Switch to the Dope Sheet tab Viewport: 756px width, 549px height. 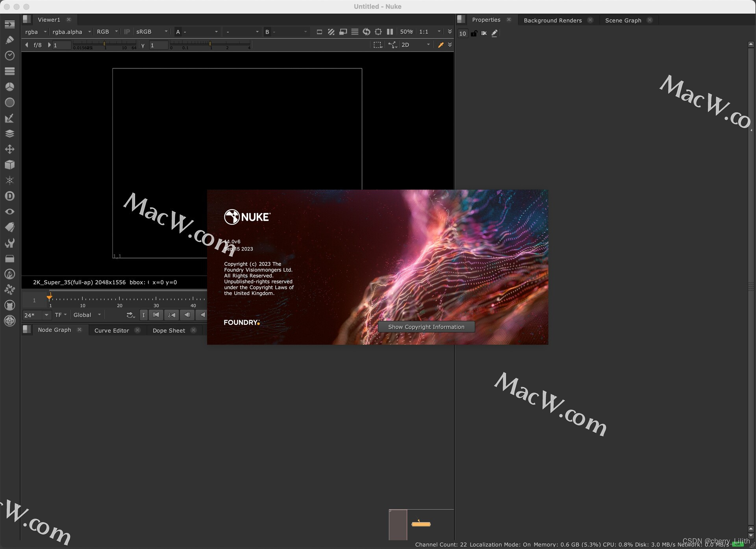(x=169, y=331)
